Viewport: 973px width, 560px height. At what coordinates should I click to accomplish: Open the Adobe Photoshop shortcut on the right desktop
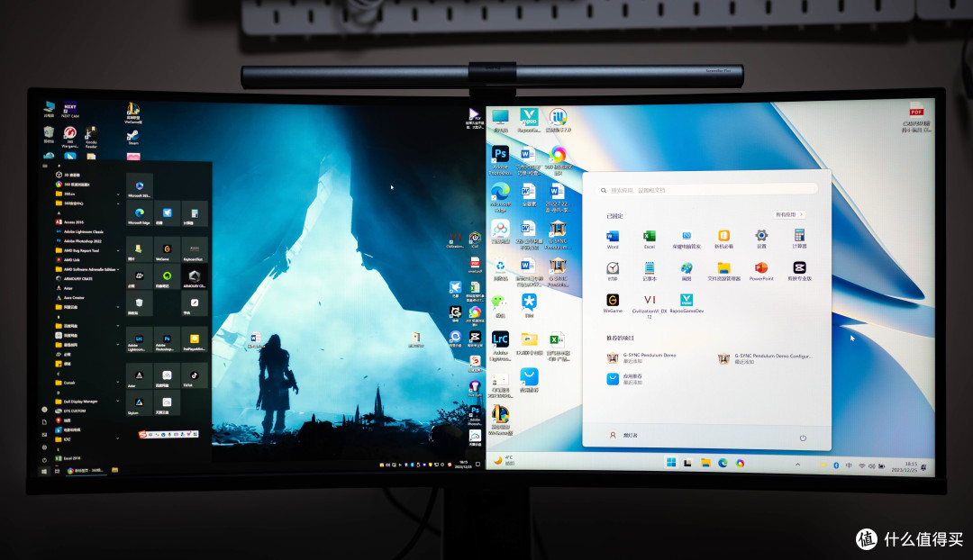[500, 160]
